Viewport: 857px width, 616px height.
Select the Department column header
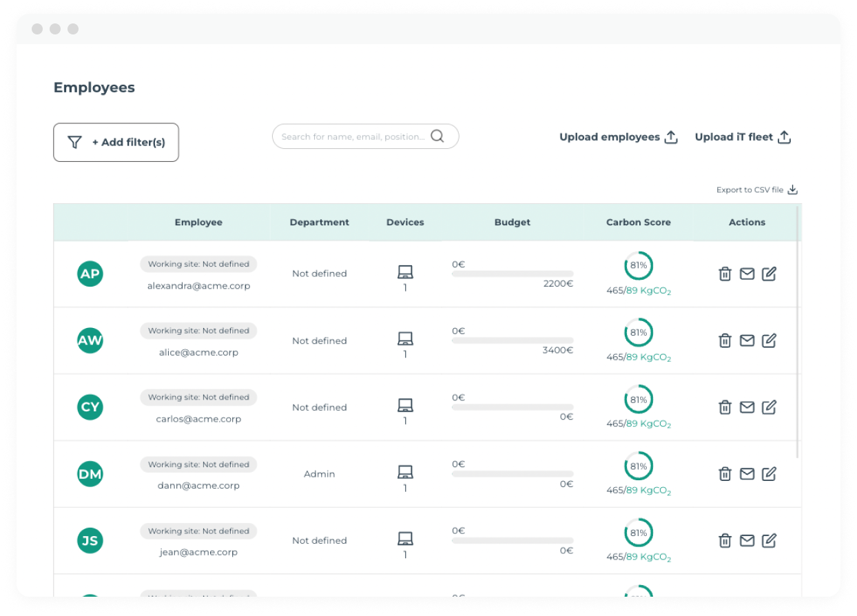point(319,222)
